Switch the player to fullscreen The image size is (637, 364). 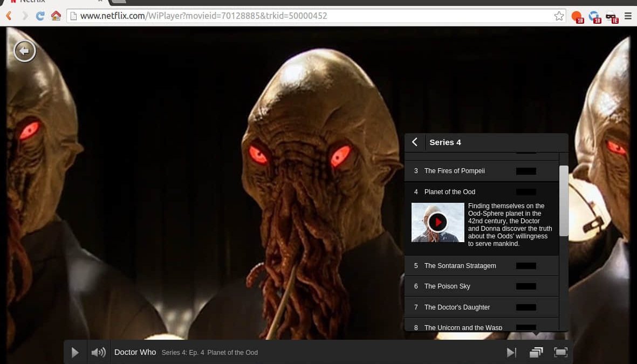(x=560, y=352)
